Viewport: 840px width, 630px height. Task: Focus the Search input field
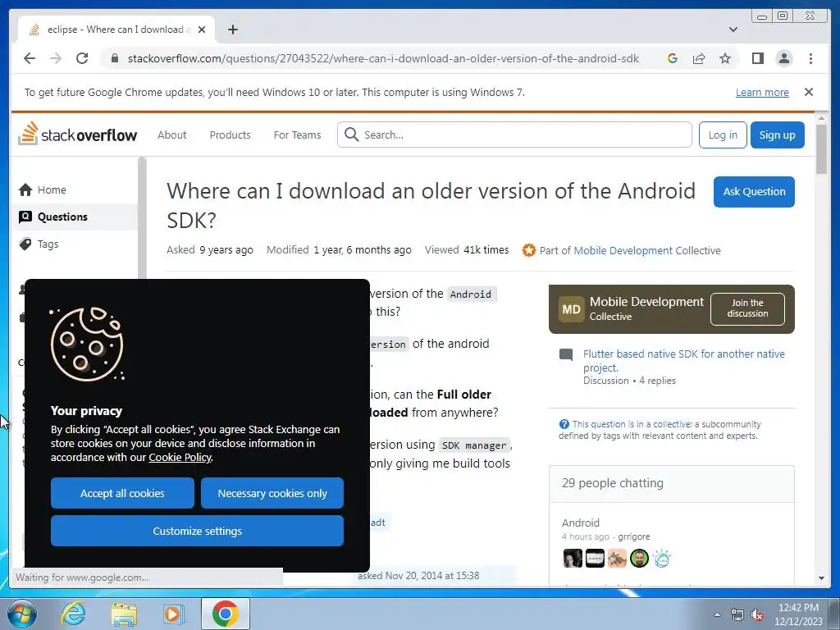(514, 135)
